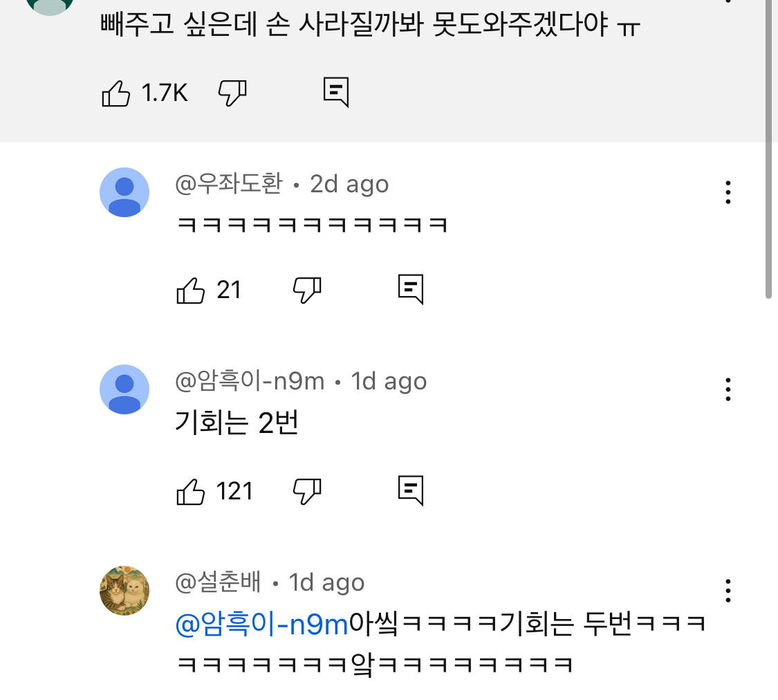The height and width of the screenshot is (700, 778).
Task: Open @우좌도환's channel via username
Action: click(x=229, y=184)
